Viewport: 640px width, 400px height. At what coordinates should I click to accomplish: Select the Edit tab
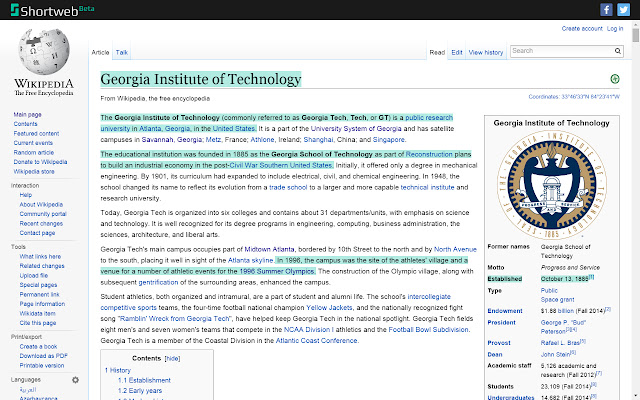pyautogui.click(x=457, y=52)
